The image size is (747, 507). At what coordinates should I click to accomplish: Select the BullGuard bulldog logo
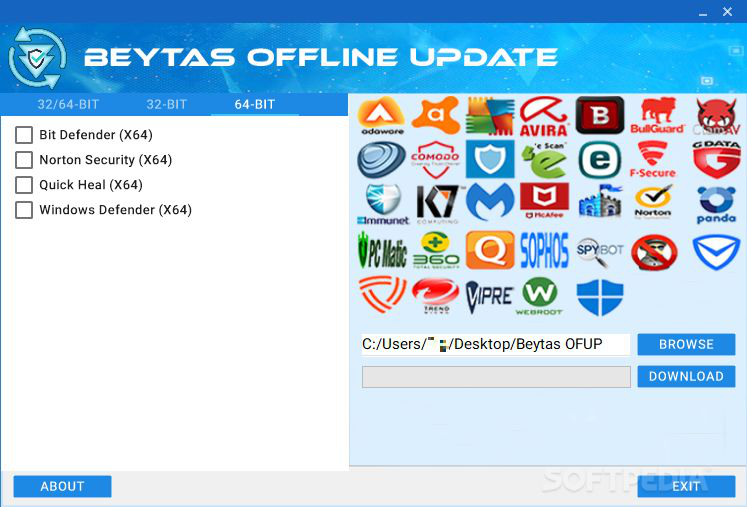[657, 116]
